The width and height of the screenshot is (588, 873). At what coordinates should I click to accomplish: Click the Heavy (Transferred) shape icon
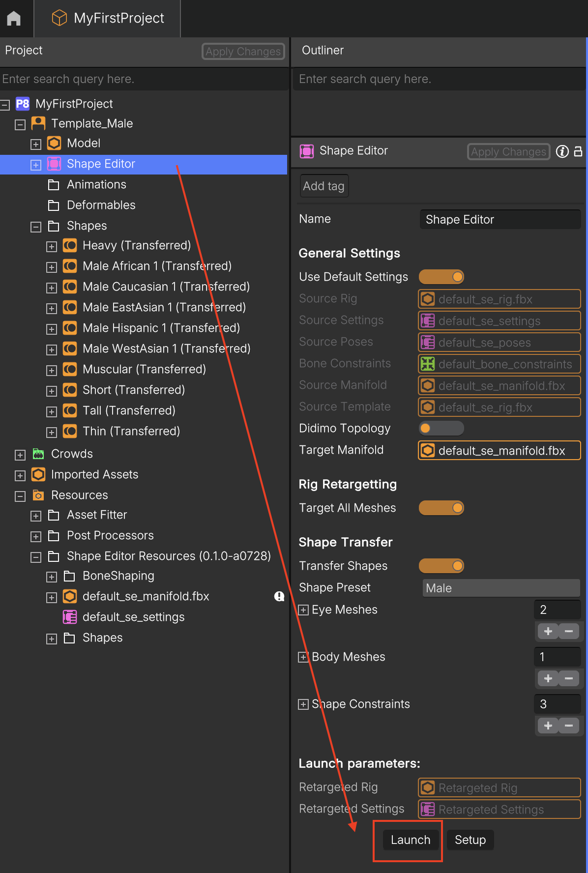(x=70, y=245)
